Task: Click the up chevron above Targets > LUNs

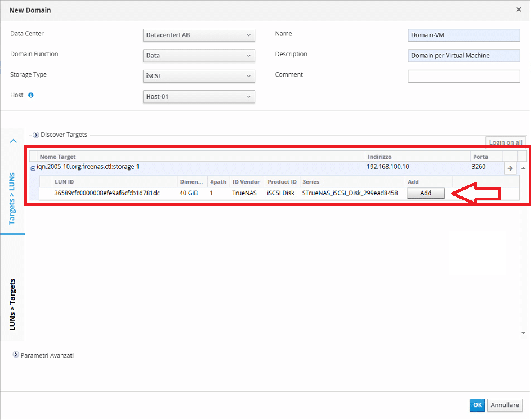Action: [14, 141]
